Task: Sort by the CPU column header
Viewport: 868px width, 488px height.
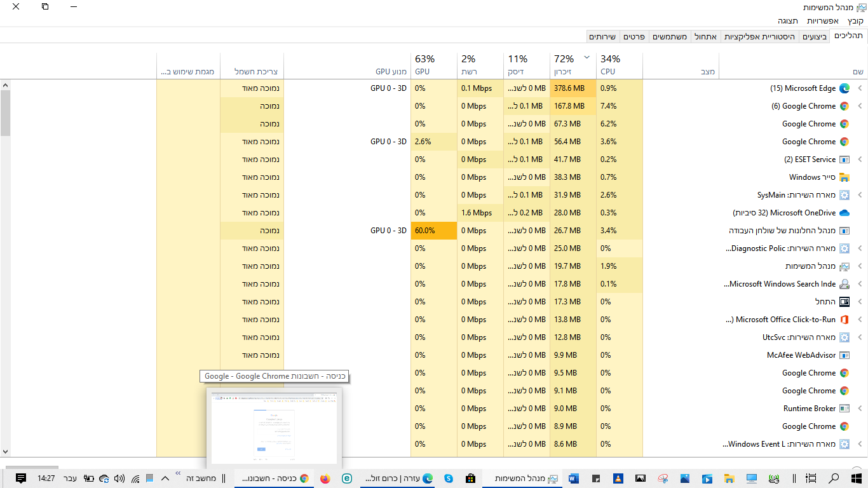Action: 620,65
